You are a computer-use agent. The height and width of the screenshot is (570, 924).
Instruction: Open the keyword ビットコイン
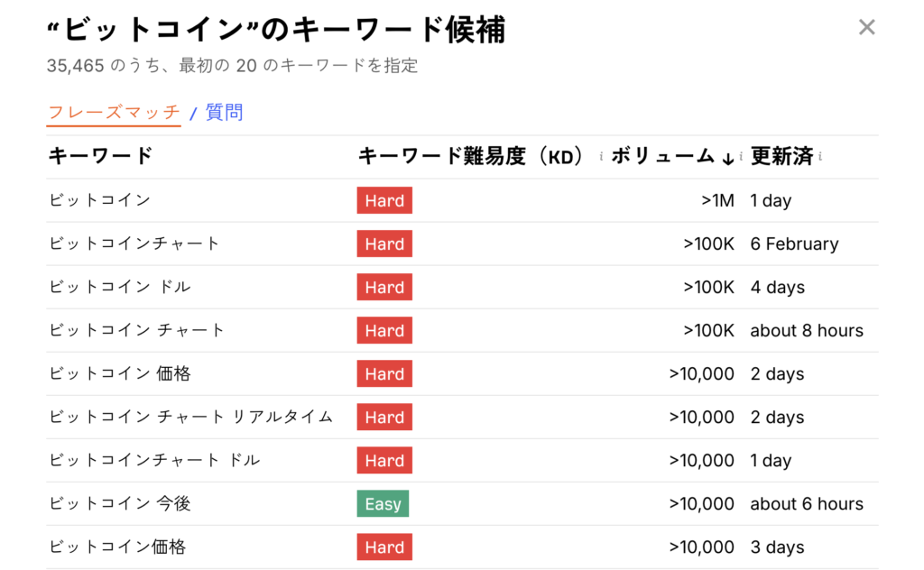pyautogui.click(x=100, y=200)
